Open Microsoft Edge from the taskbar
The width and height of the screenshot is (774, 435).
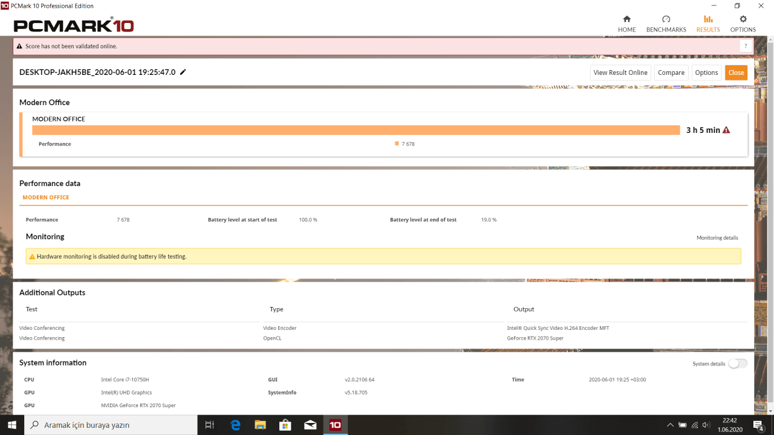(x=235, y=425)
